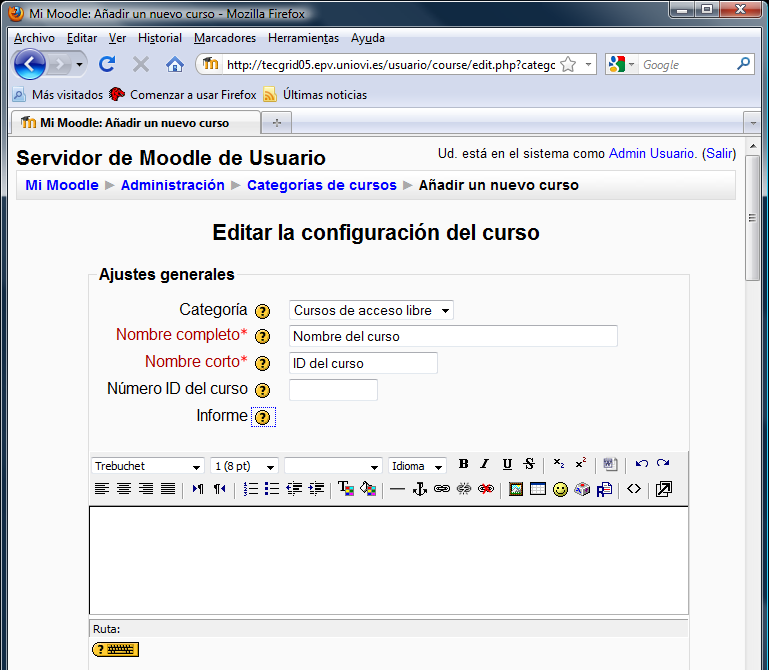Open the empty paragraph style dropdown
Image resolution: width=769 pixels, height=670 pixels.
[333, 466]
